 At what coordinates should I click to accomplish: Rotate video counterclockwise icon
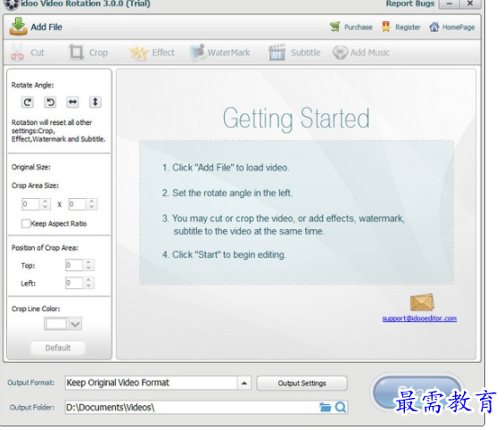tap(50, 103)
